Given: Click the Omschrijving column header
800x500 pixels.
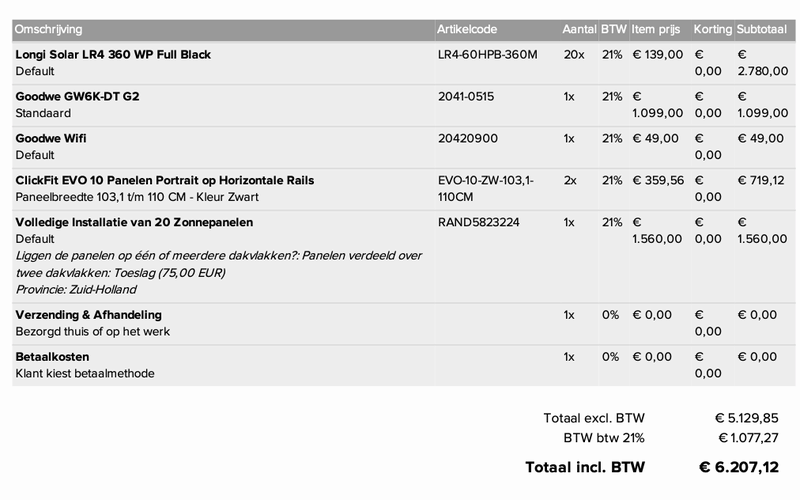Looking at the screenshot, I should (x=49, y=28).
